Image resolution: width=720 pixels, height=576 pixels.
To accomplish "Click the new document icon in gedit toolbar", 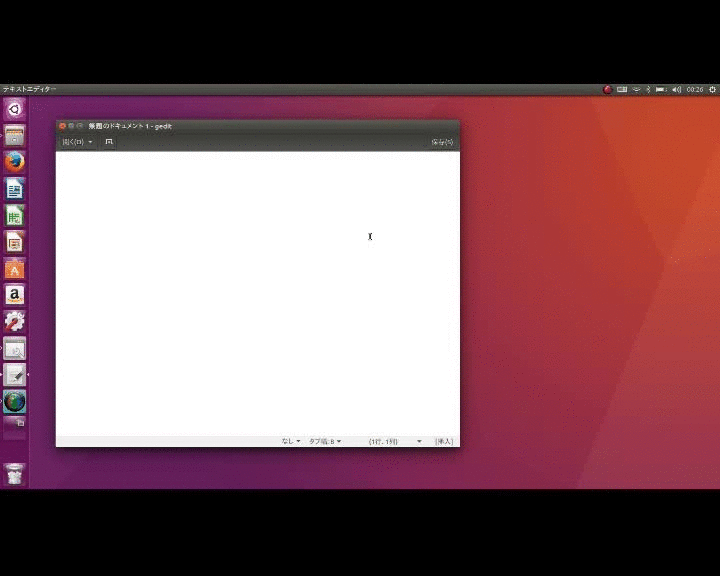I will pyautogui.click(x=109, y=142).
